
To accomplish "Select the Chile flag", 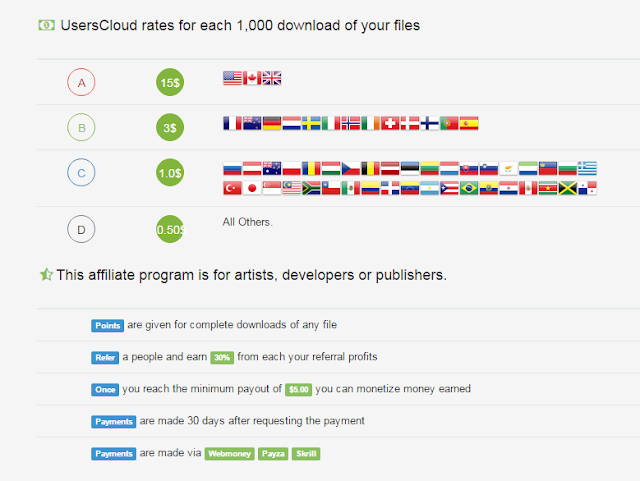I will point(331,188).
